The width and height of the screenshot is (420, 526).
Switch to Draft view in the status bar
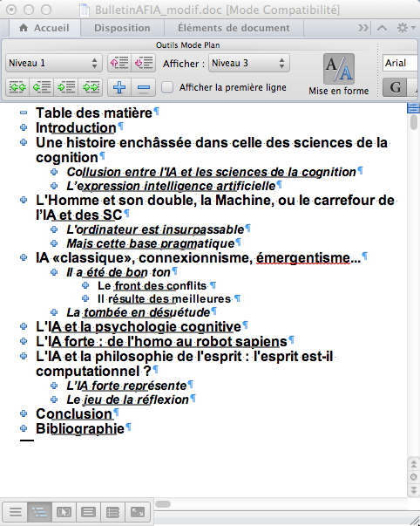tap(16, 512)
